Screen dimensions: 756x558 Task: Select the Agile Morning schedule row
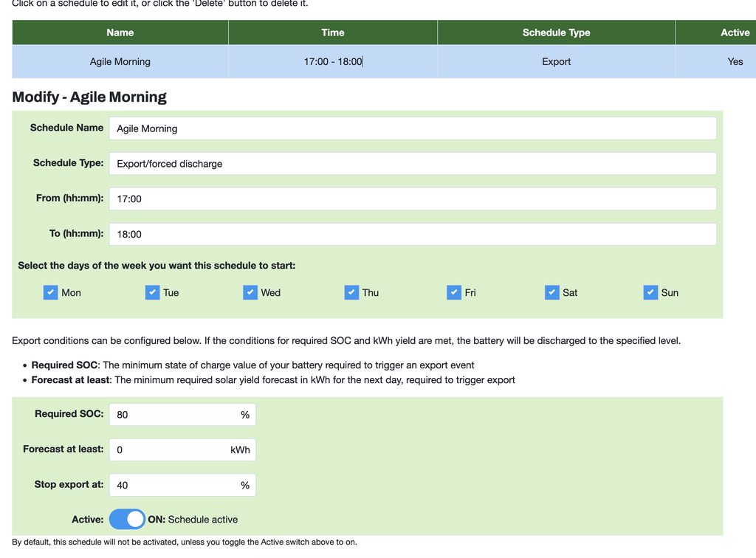point(120,62)
